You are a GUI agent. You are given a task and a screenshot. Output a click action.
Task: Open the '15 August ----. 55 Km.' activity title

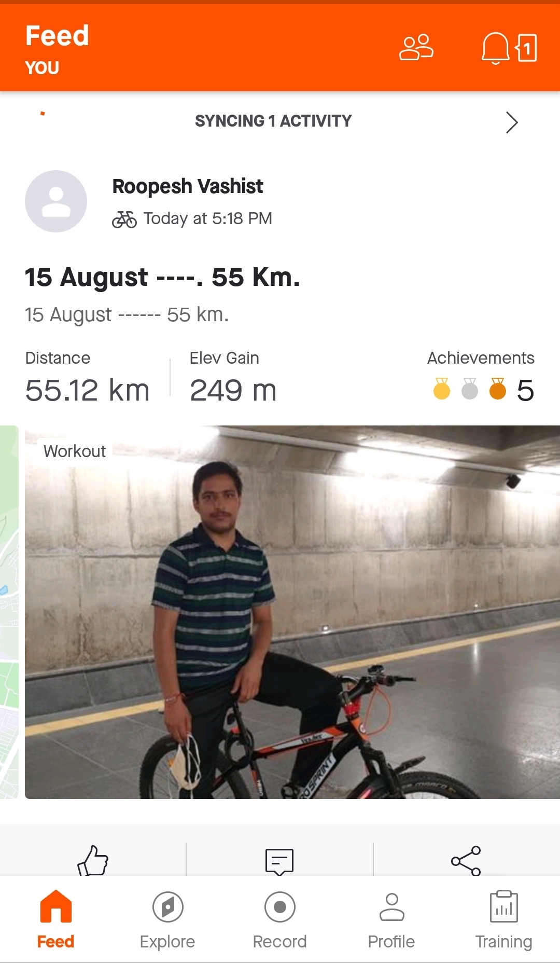pyautogui.click(x=162, y=277)
